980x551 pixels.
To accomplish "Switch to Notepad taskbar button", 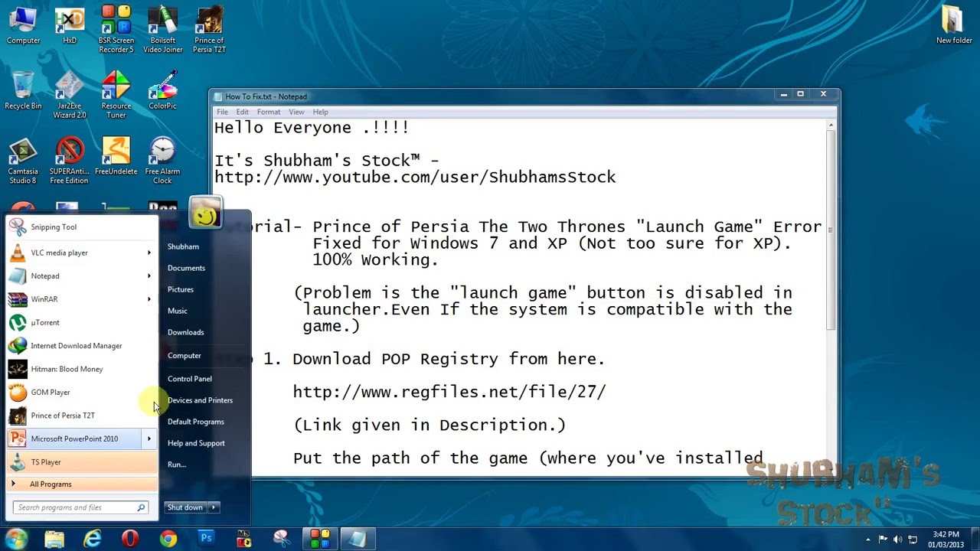I will (357, 539).
